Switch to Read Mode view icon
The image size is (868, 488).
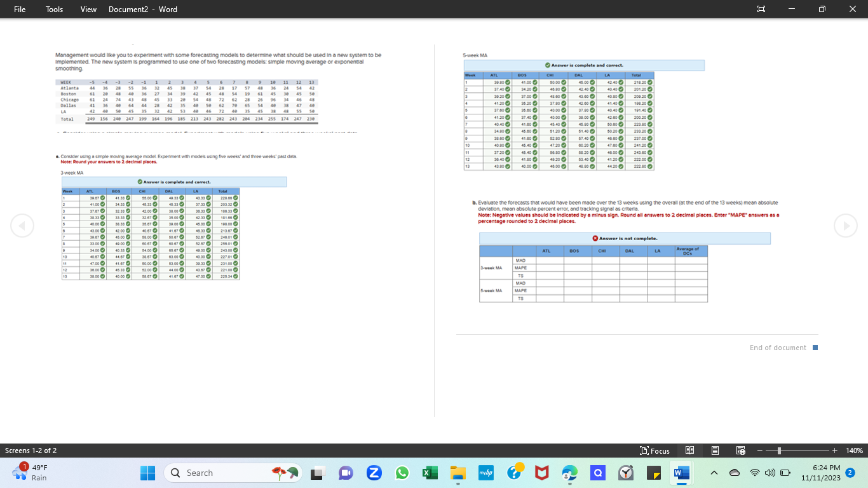(x=689, y=451)
